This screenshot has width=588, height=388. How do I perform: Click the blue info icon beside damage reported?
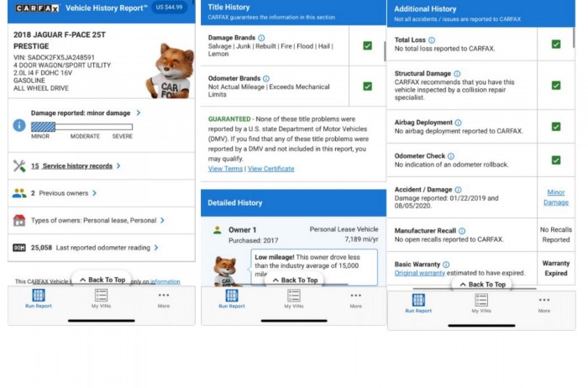[19, 125]
